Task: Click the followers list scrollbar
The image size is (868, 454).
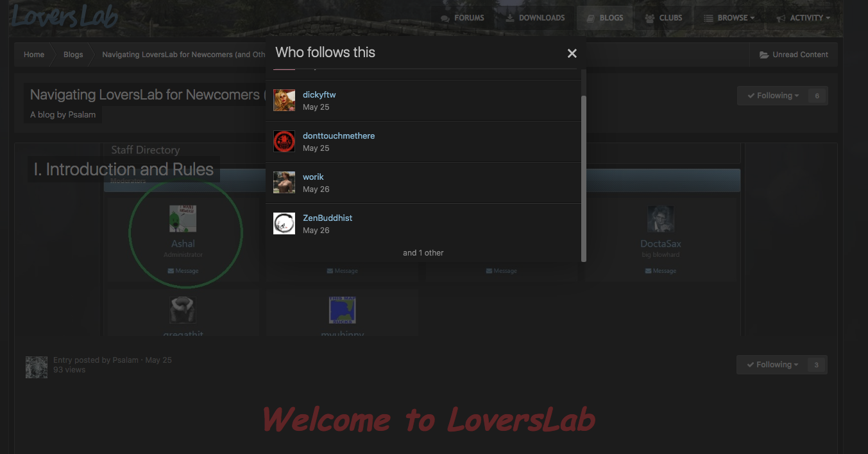Action: point(583,179)
